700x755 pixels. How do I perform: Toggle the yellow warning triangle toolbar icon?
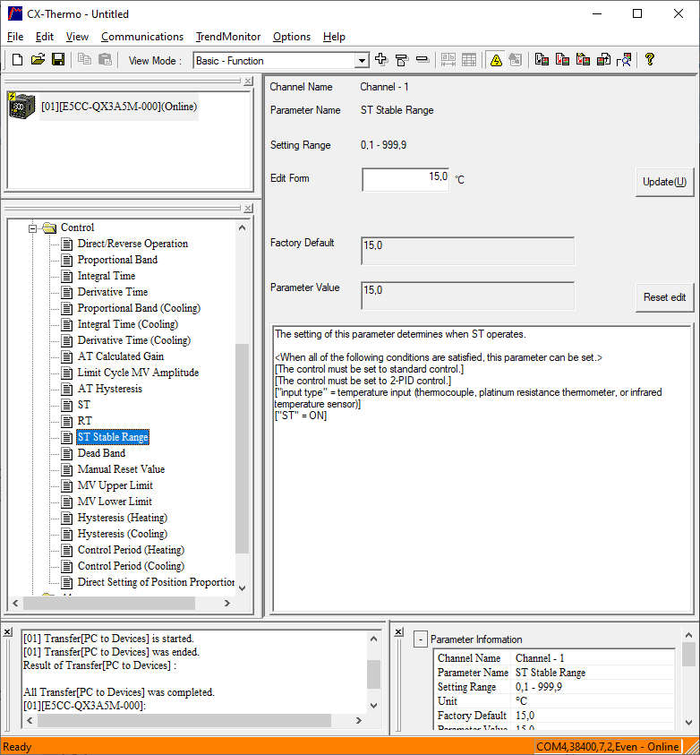tap(496, 60)
